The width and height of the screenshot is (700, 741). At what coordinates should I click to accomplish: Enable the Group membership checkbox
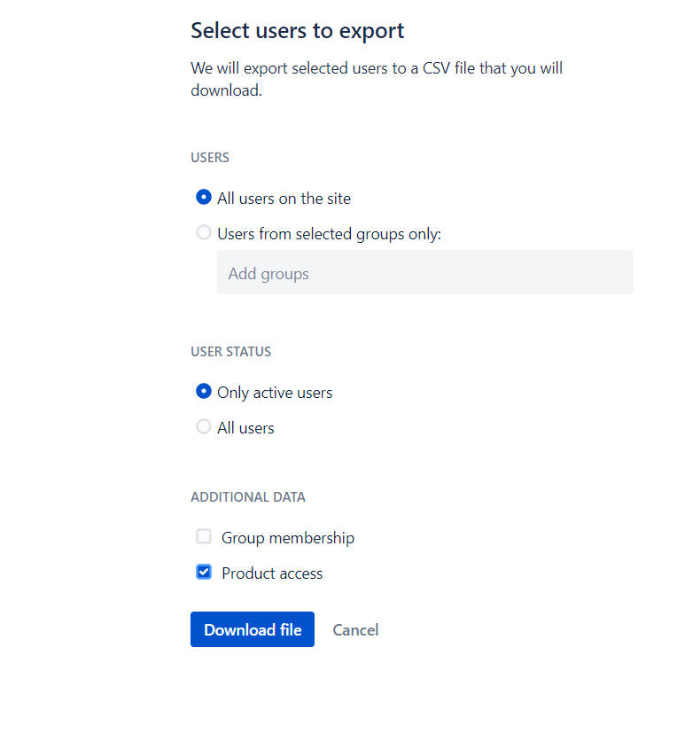click(204, 536)
